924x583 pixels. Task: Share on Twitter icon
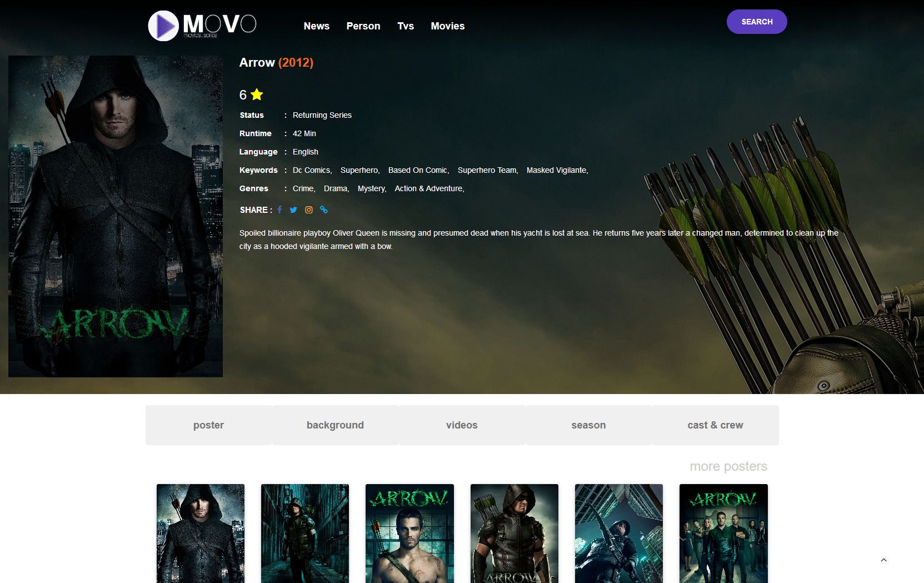[x=293, y=210]
